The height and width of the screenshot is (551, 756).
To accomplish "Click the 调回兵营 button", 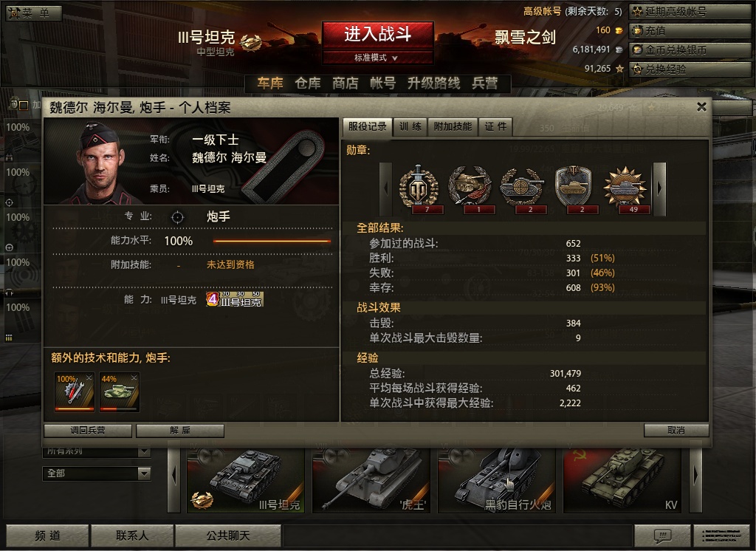I will pyautogui.click(x=88, y=431).
